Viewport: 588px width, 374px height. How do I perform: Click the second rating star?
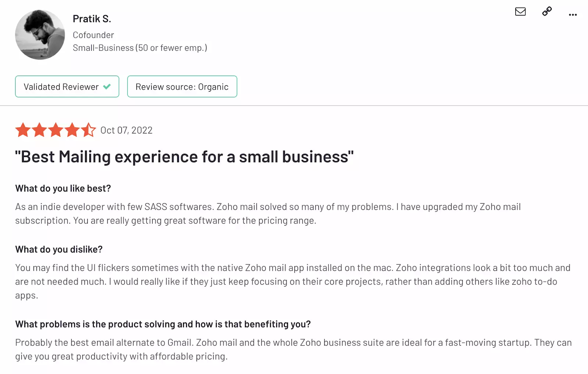coord(39,130)
